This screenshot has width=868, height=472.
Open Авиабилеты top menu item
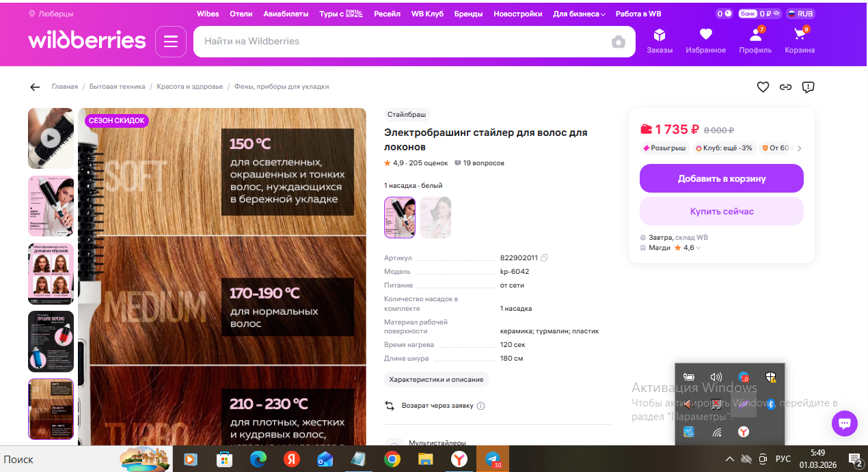coord(286,14)
